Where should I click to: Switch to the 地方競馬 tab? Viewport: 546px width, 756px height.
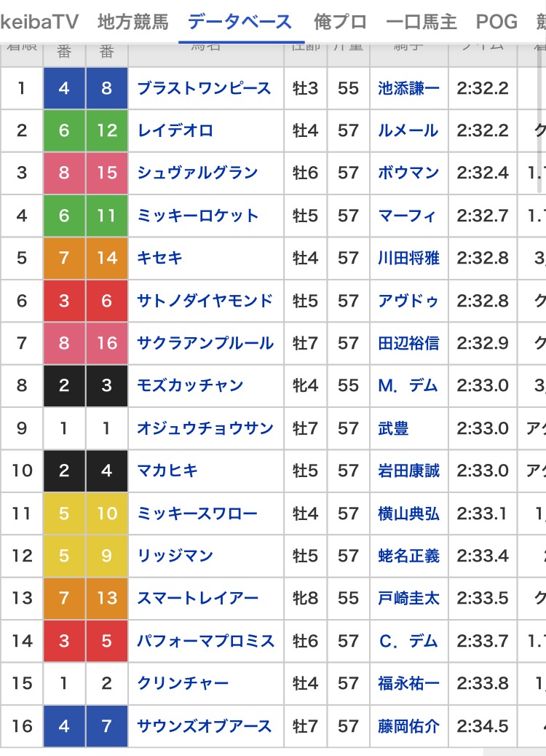[x=132, y=22]
